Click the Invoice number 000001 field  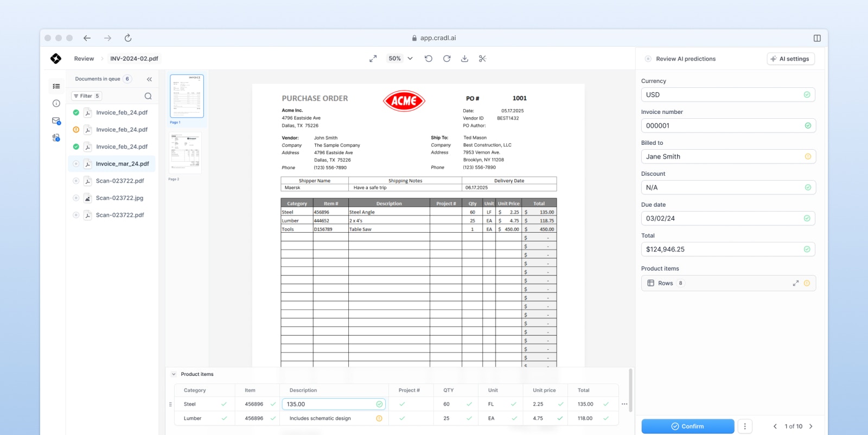[x=728, y=126]
